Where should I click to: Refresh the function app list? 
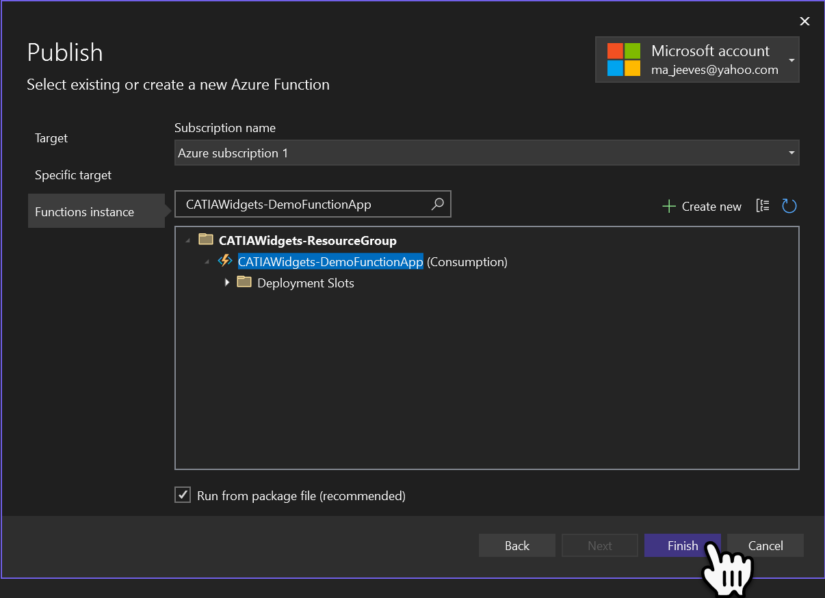tap(791, 205)
